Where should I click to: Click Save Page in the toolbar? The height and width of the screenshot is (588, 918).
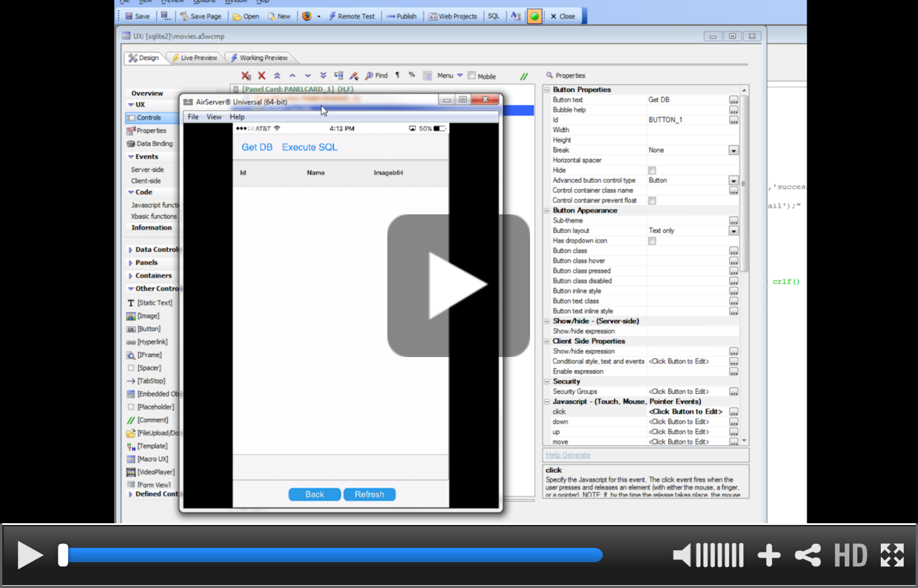click(201, 16)
